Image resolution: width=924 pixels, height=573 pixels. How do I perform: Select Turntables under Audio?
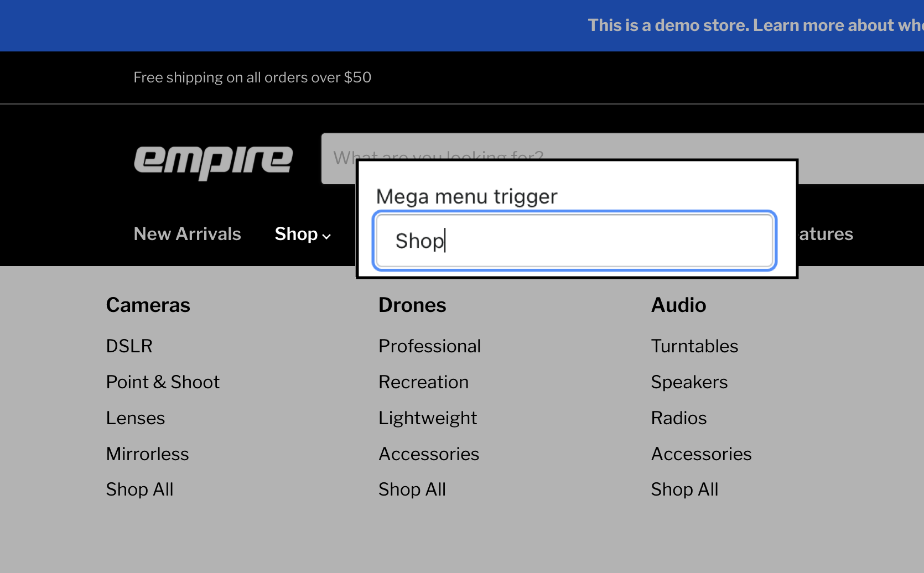click(x=694, y=346)
